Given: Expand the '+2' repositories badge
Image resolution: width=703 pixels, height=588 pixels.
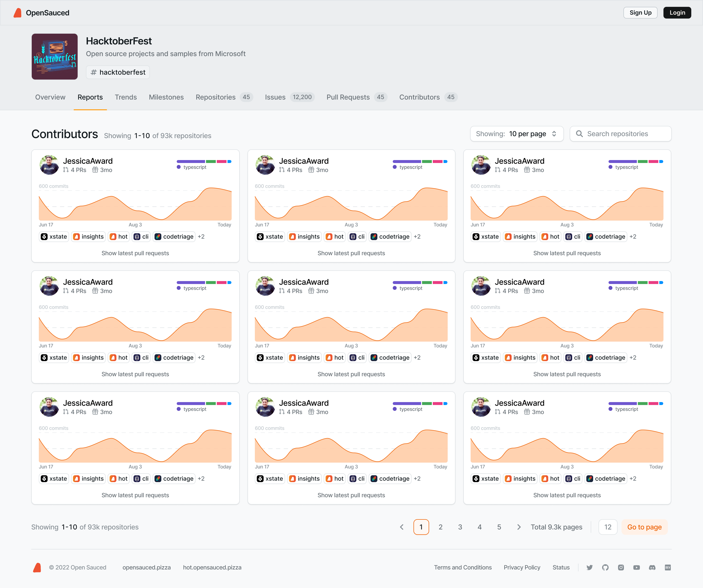Looking at the screenshot, I should coord(201,236).
